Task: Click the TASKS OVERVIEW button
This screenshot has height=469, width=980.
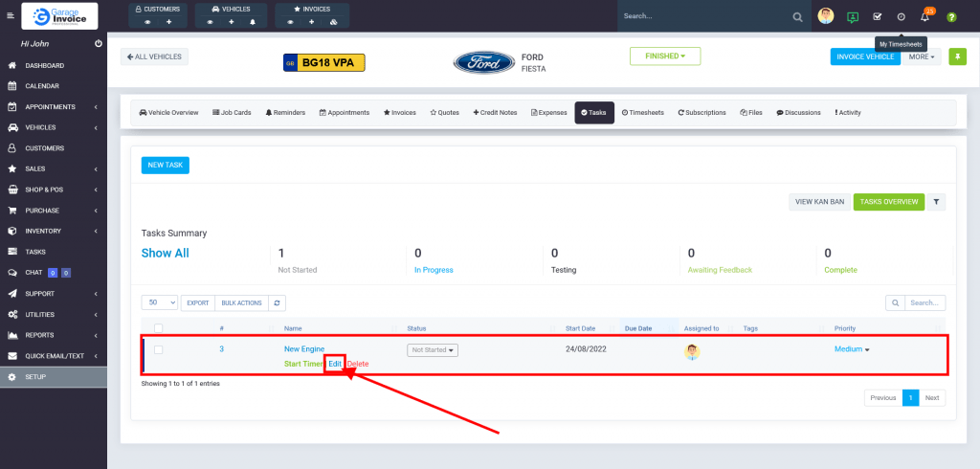Action: [889, 202]
